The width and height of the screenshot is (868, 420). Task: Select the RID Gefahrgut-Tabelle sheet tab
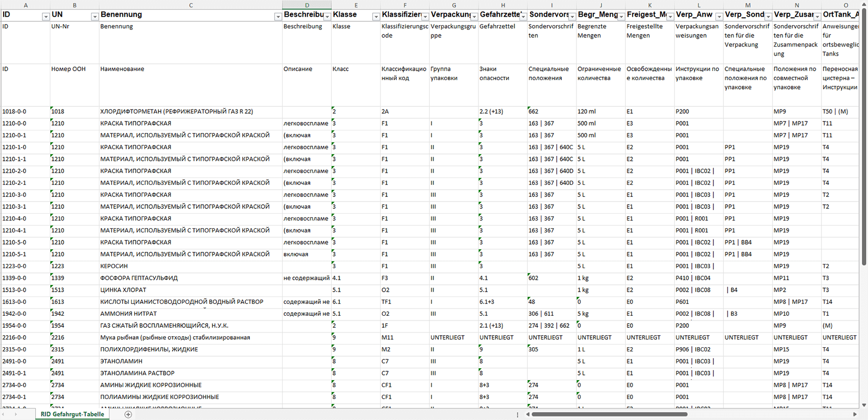click(72, 414)
